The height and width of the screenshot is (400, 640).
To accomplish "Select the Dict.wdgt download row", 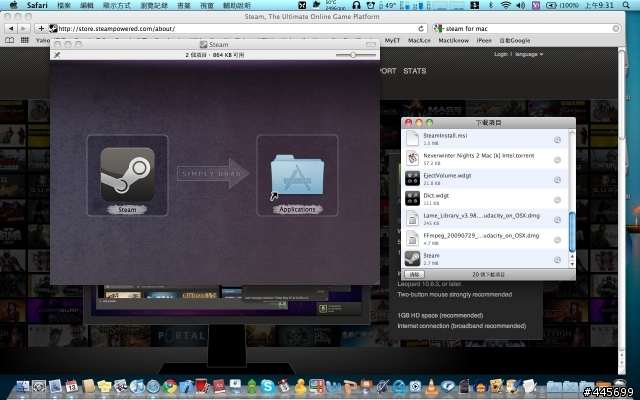I will pyautogui.click(x=485, y=199).
